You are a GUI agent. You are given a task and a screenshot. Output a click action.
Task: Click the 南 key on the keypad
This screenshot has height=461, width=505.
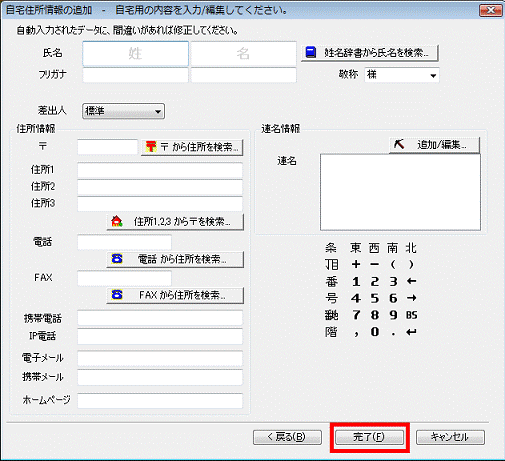393,248
